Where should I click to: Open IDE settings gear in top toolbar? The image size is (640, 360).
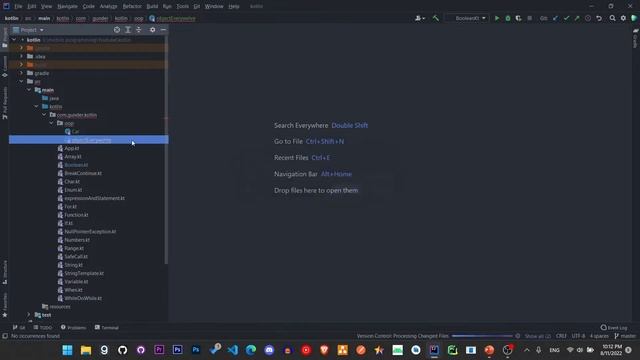click(x=623, y=18)
